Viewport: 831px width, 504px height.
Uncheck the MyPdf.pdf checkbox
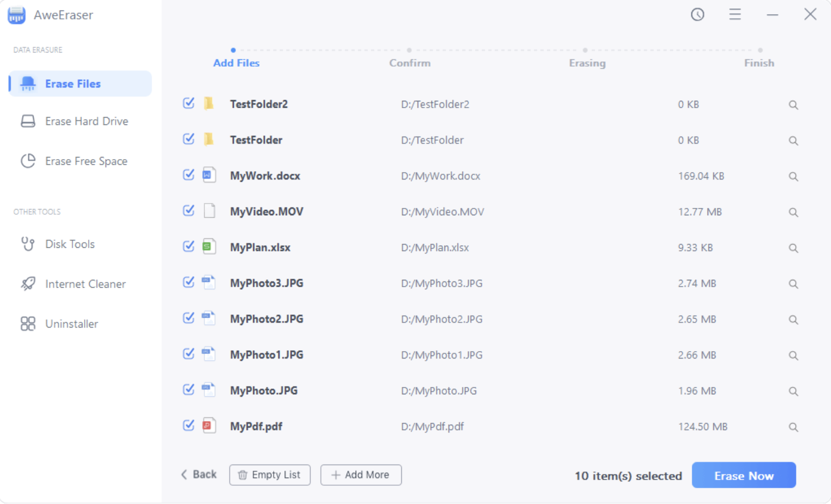point(189,425)
